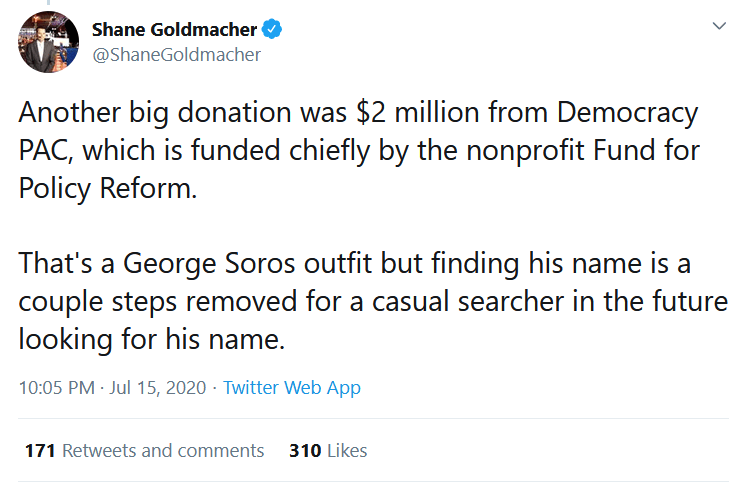Click the "$2 million" amount in the tweet

pyautogui.click(x=393, y=113)
